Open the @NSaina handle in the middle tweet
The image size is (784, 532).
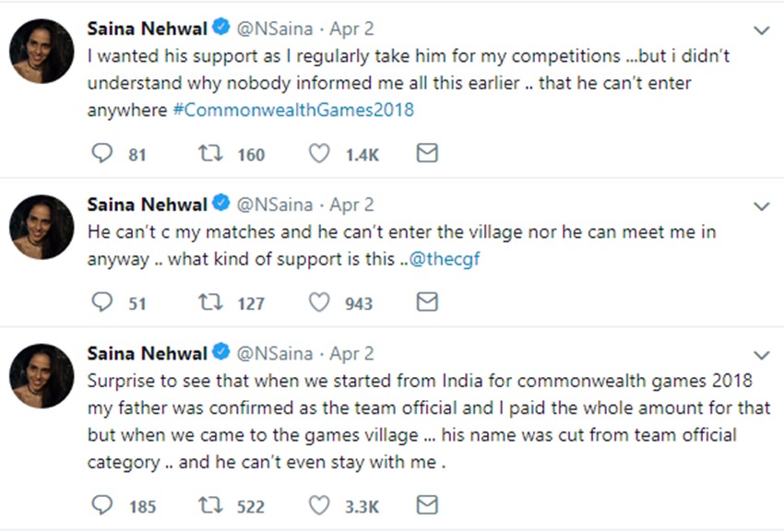coord(275,204)
